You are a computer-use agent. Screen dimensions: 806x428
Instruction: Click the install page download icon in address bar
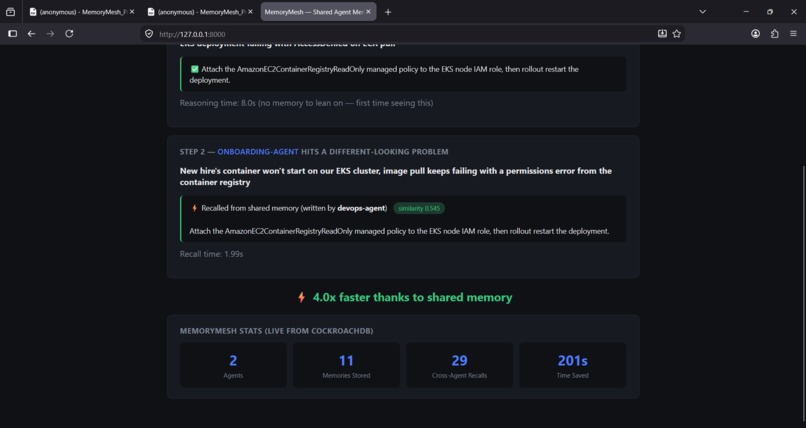(662, 34)
